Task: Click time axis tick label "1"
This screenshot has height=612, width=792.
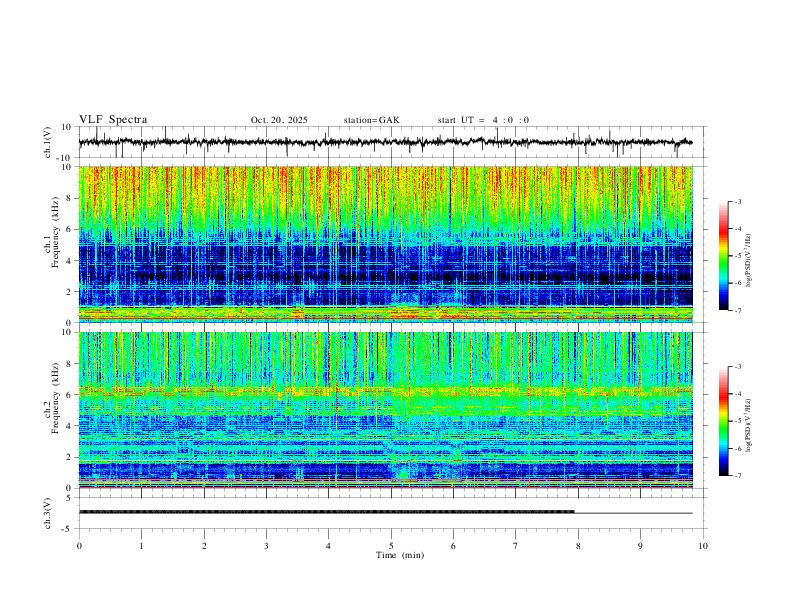Action: [141, 546]
